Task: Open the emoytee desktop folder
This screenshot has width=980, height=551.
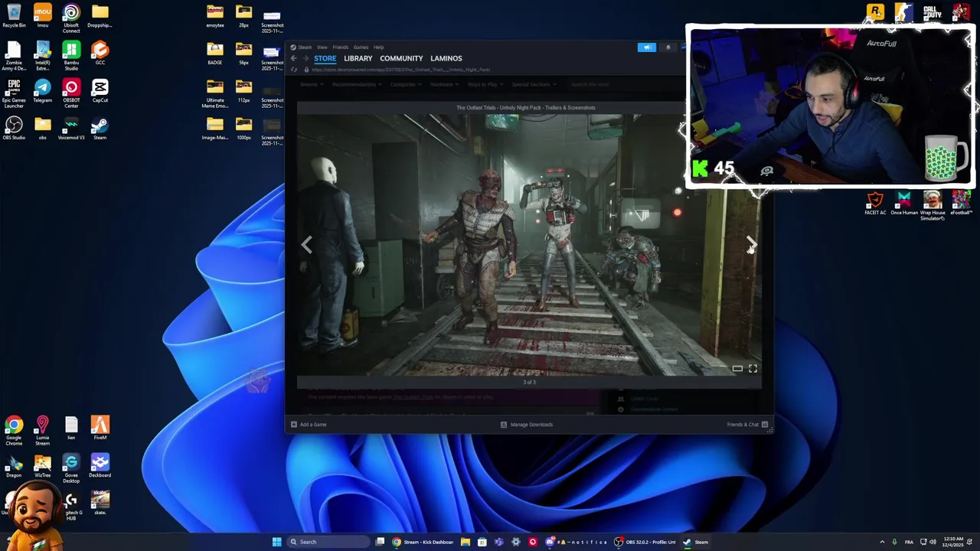Action: (x=215, y=16)
